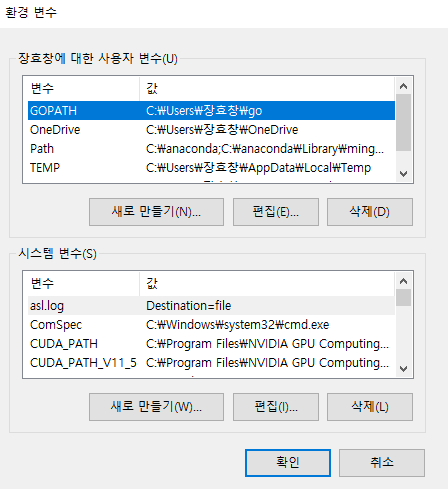Click the down arrow of system variables scrollbar
This screenshot has height=489, width=448.
[404, 369]
